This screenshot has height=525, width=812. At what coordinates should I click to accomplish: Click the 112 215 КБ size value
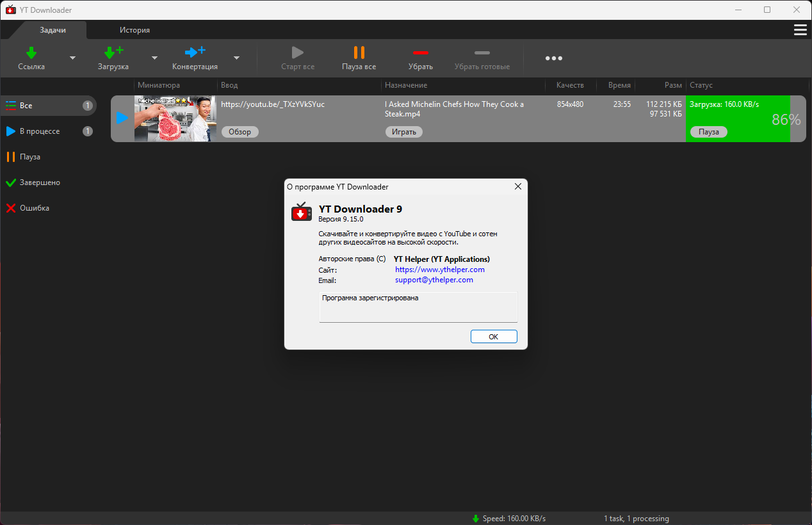(x=664, y=104)
